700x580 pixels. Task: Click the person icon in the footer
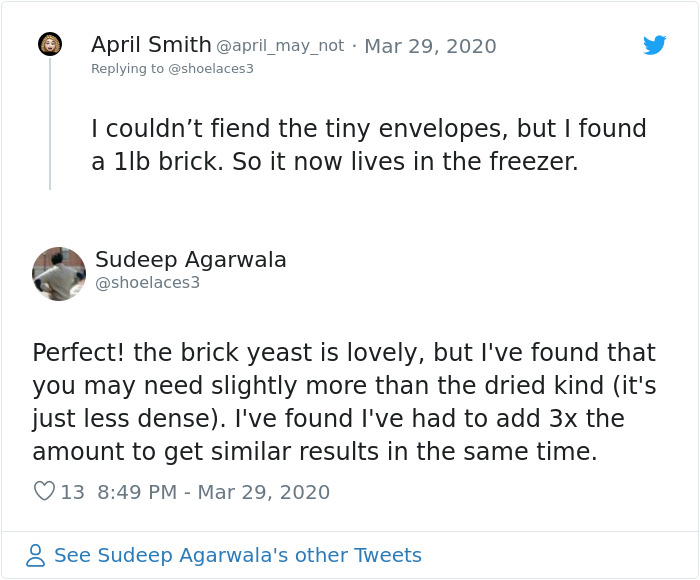[x=36, y=555]
